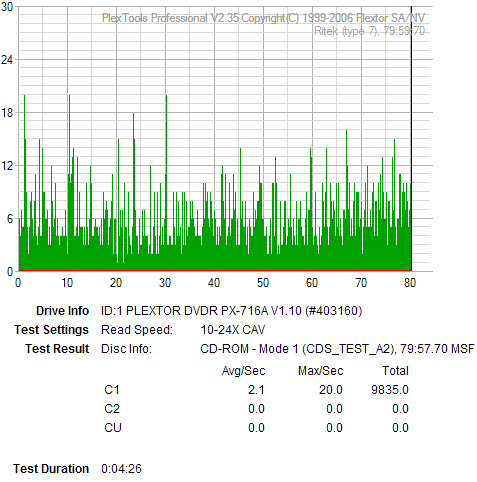The height and width of the screenshot is (482, 477).
Task: Click the C1 row label
Action: (112, 390)
